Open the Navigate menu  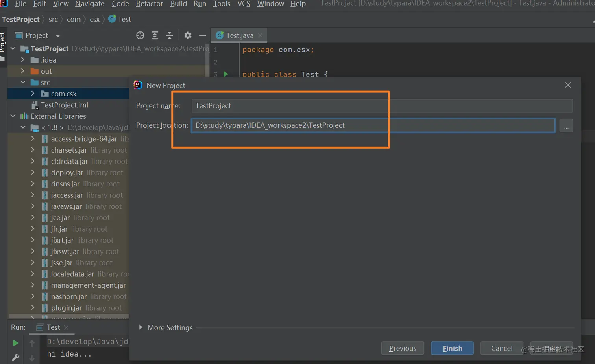click(90, 4)
